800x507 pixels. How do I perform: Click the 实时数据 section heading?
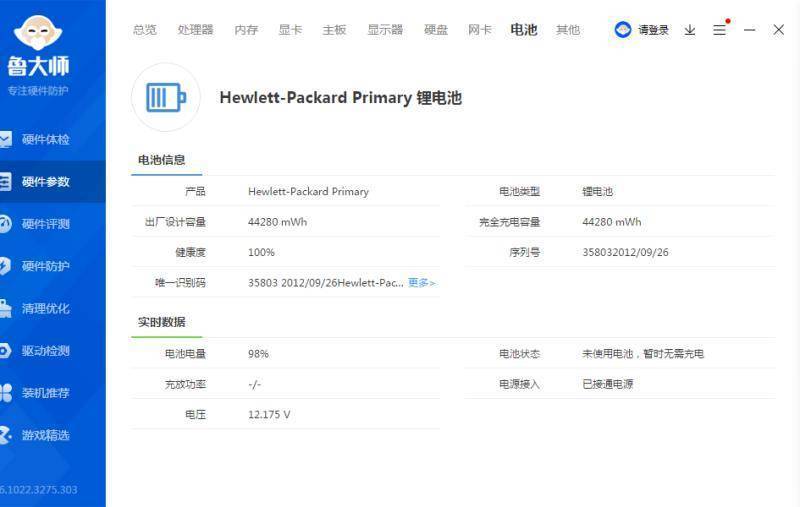click(162, 322)
